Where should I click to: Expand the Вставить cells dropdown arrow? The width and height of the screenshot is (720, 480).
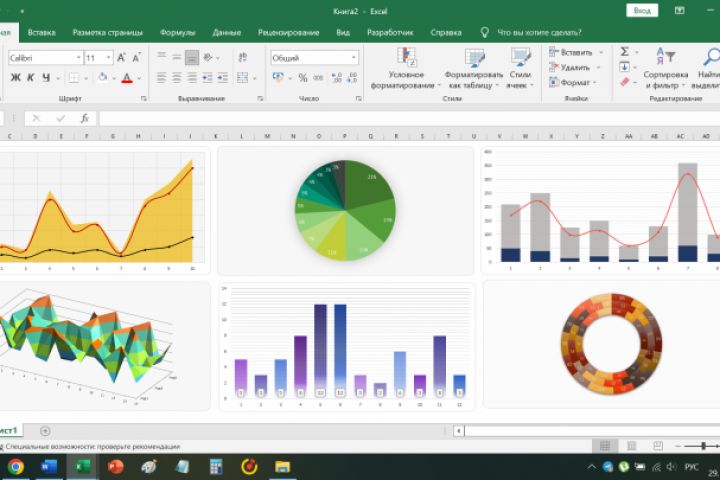601,52
